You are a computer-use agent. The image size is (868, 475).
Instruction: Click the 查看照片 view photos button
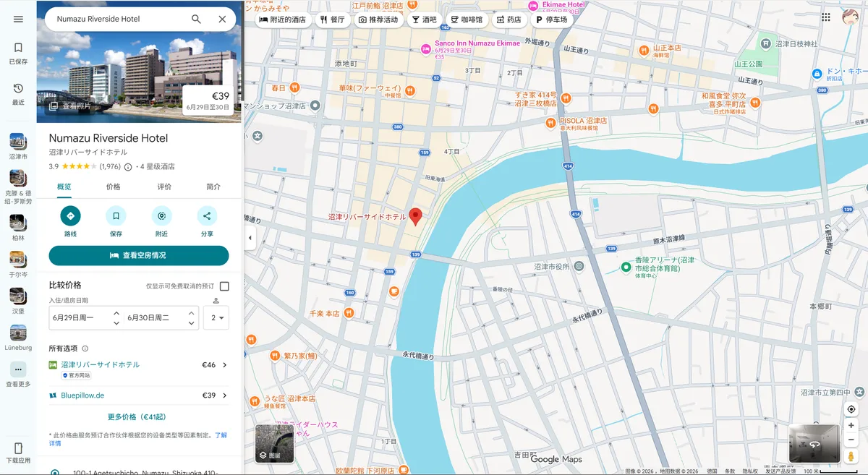[x=70, y=106]
